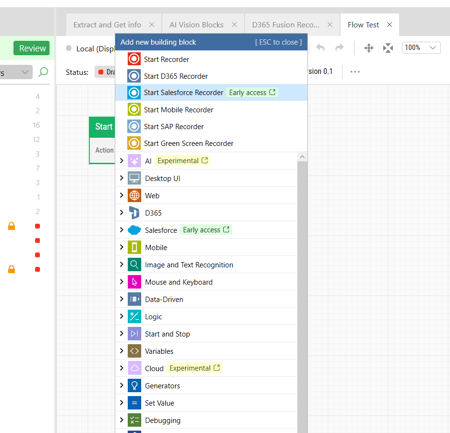Click the Start and Stop icon
This screenshot has width=450, height=433.
coord(134,334)
